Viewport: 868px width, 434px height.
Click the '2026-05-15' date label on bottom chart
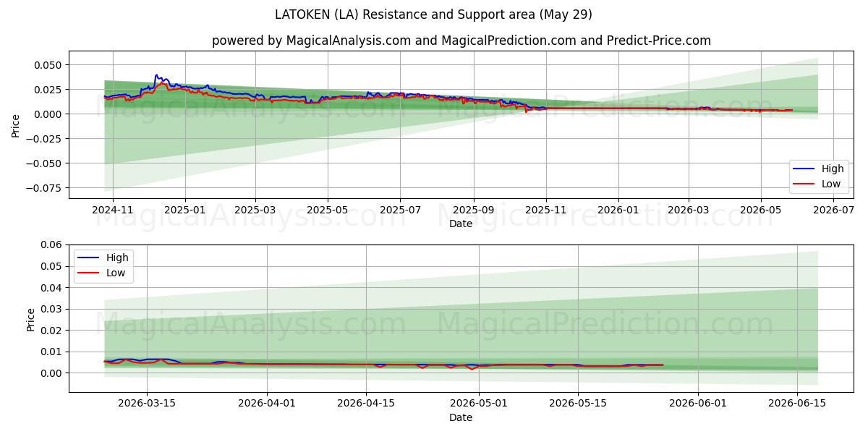click(x=578, y=404)
